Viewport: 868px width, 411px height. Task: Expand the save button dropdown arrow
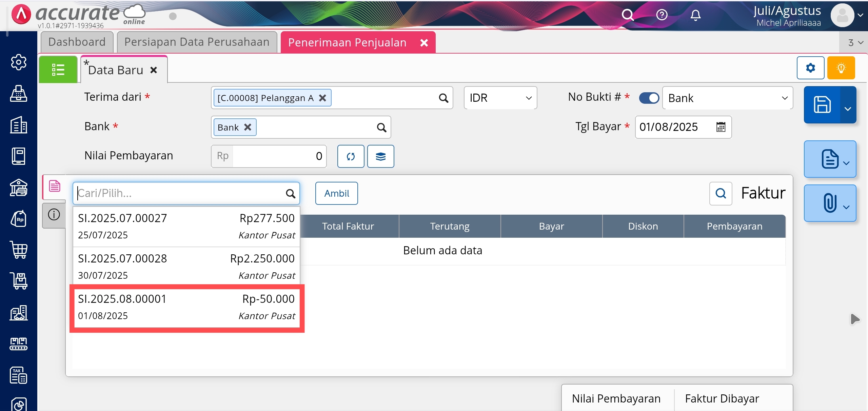click(848, 109)
